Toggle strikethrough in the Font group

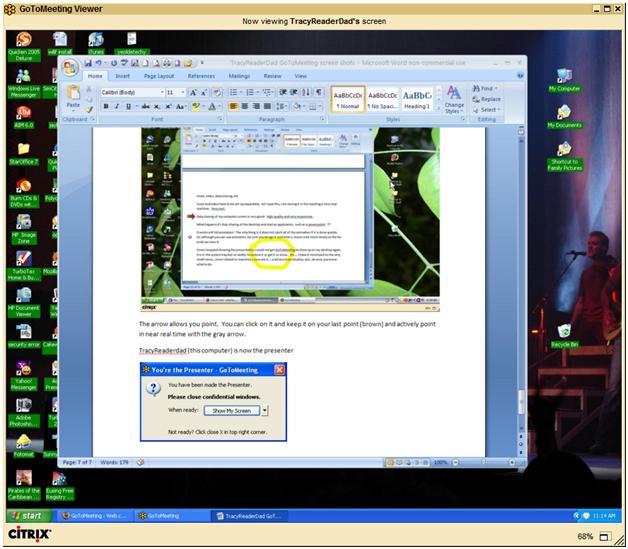click(143, 106)
